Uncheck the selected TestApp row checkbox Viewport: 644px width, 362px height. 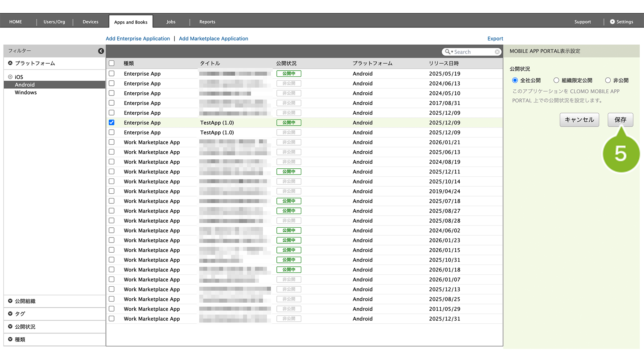click(x=112, y=123)
